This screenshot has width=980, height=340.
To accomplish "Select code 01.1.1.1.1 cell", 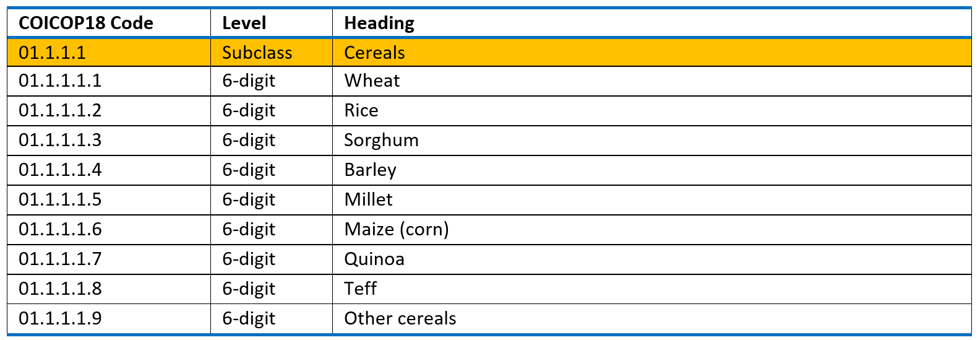I will 109,81.
